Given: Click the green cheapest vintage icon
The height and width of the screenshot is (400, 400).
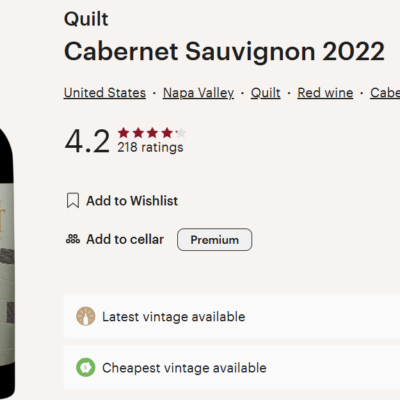Looking at the screenshot, I should 86,368.
